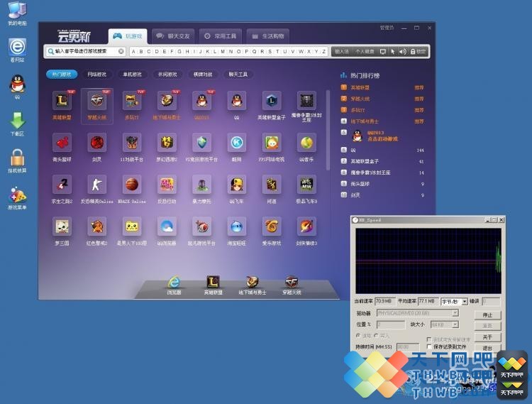Screen dimensions: 532x404
Task: Switch to the 聊天交友 tab
Action: pos(173,36)
